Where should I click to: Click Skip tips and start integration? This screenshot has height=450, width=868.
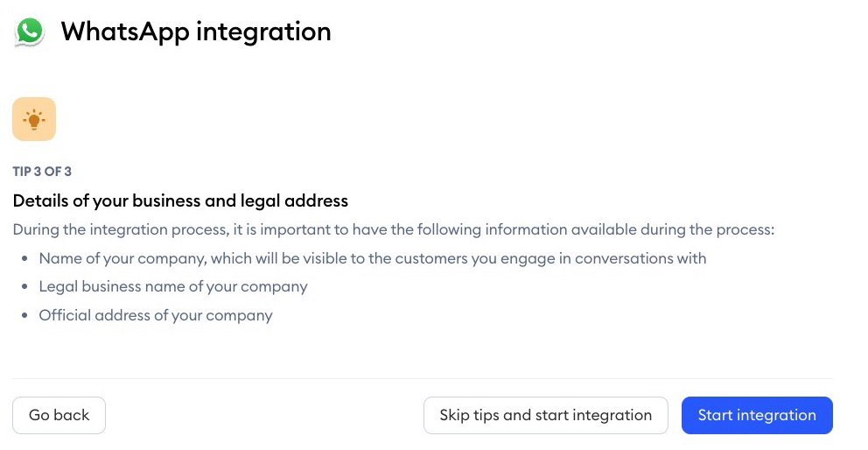click(x=546, y=415)
